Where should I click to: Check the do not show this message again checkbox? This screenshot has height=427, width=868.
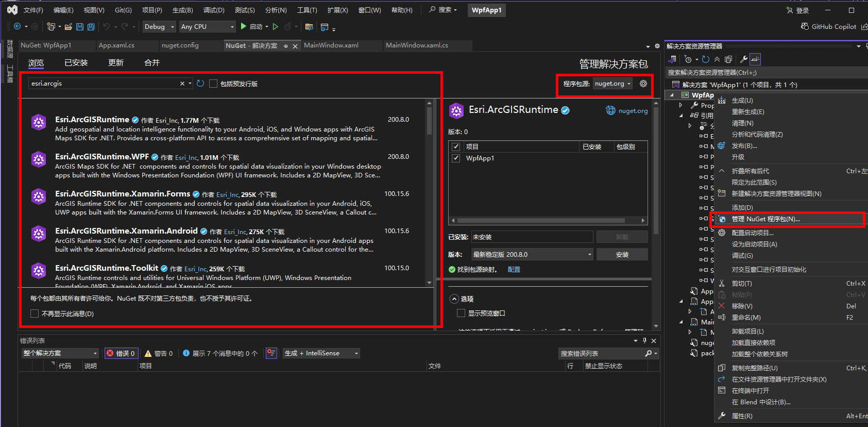[35, 314]
